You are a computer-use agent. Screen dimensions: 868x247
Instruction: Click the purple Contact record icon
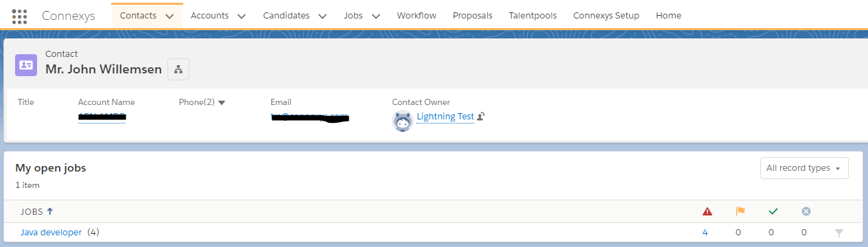(26, 64)
